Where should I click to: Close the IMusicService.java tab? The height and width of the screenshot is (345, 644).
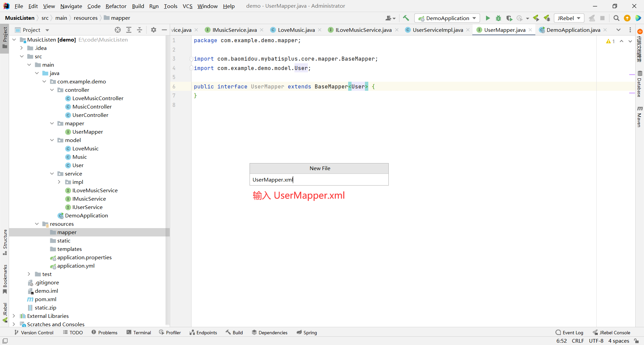[262, 30]
